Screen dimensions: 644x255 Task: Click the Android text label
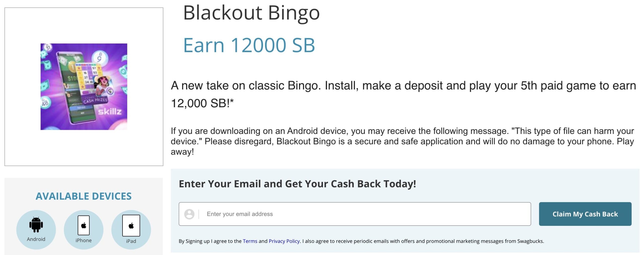[36, 239]
